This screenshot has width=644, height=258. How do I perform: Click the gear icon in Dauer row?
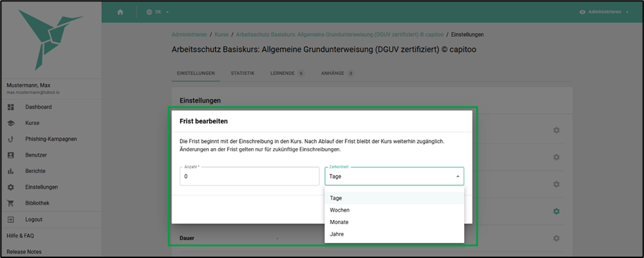(x=556, y=238)
